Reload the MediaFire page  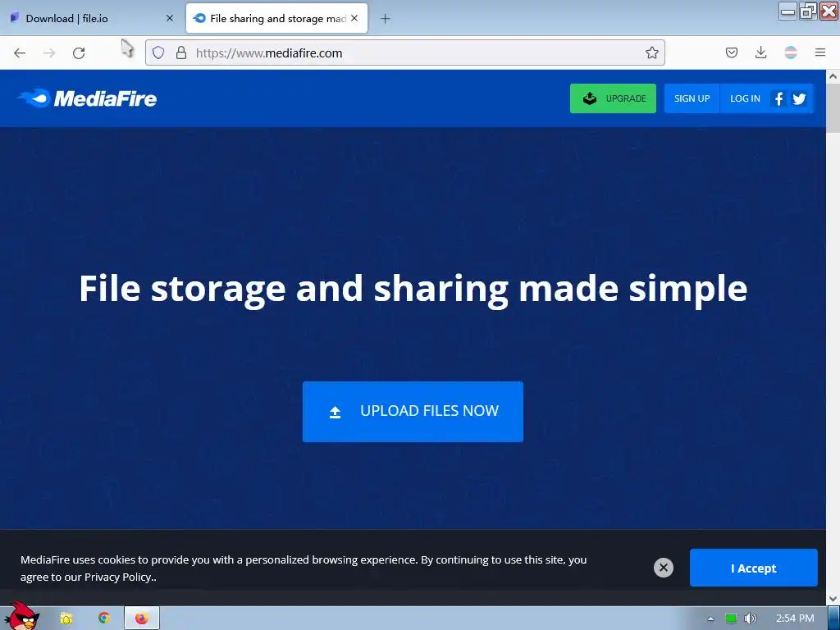[x=79, y=52]
